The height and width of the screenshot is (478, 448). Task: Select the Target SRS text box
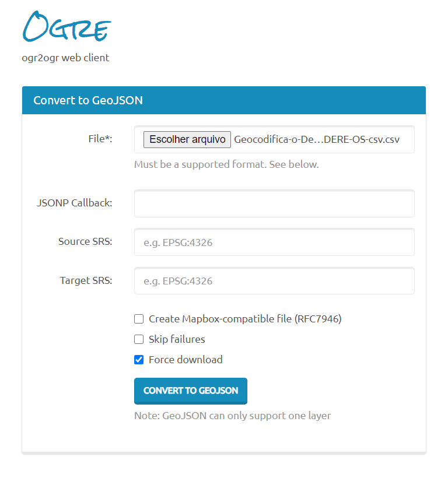tap(274, 281)
